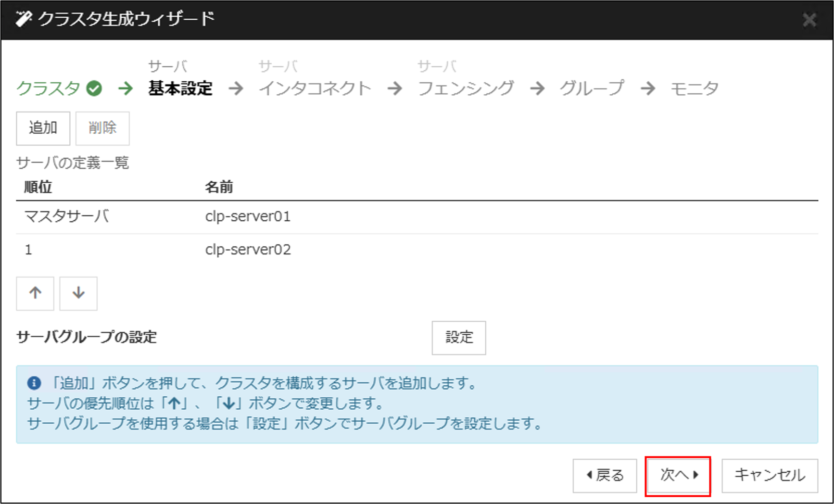Screen dimensions: 834x504
Task: Select the clp-server02 row
Action: (248, 250)
